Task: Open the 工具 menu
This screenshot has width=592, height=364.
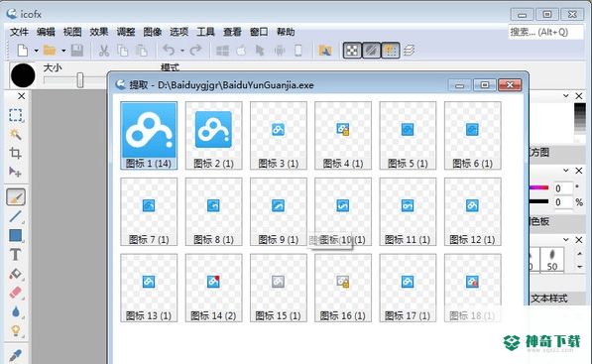Action: [x=205, y=32]
